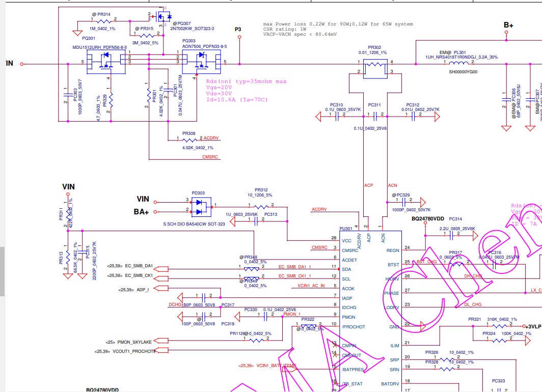Select the "REGN" pin name on PU301
The height and width of the screenshot is (392, 542).
[393, 251]
